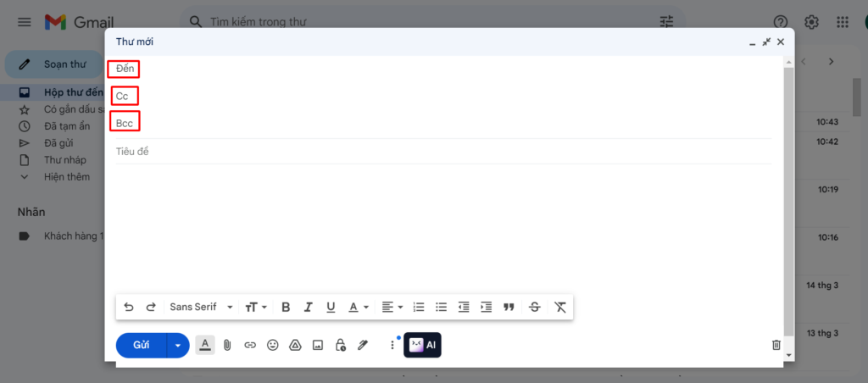Toggle underline formatting
This screenshot has width=868, height=383.
coord(331,308)
